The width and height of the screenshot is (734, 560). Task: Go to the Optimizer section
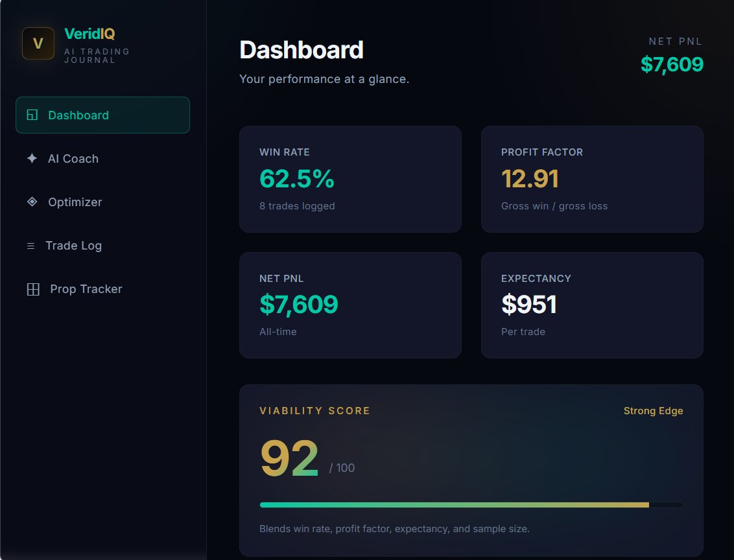[x=102, y=202]
